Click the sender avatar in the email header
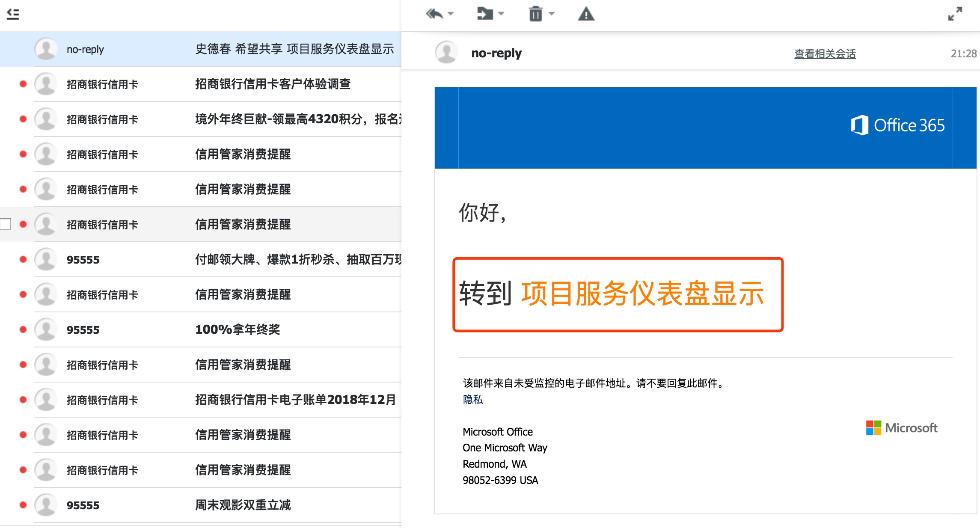The height and width of the screenshot is (528, 980). 446,52
